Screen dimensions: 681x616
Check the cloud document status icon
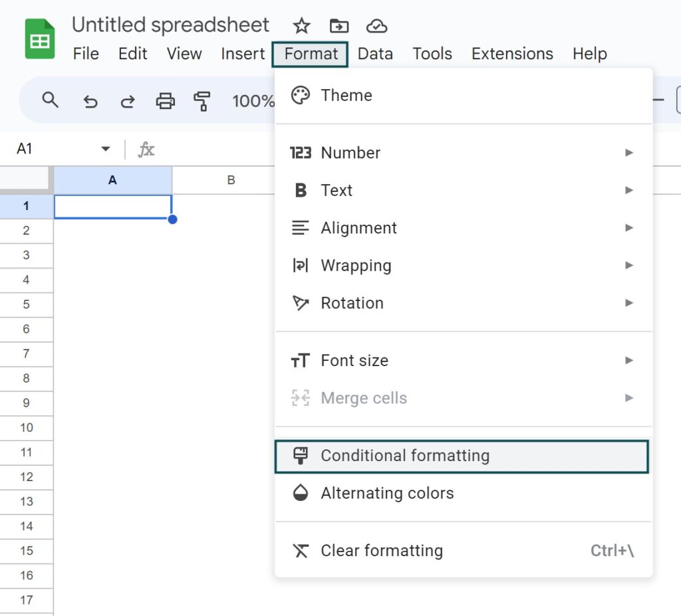pyautogui.click(x=376, y=26)
